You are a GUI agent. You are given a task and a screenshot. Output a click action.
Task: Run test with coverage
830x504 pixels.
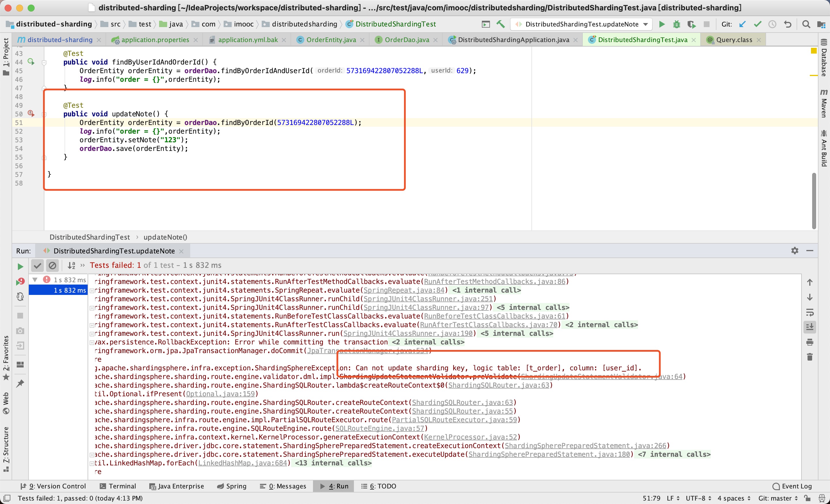(x=692, y=24)
